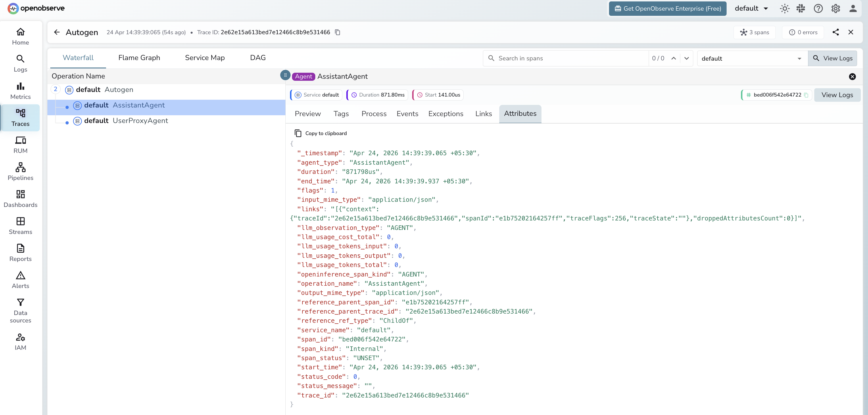Switch to the Flame Graph tab
Image resolution: width=868 pixels, height=415 pixels.
(139, 57)
